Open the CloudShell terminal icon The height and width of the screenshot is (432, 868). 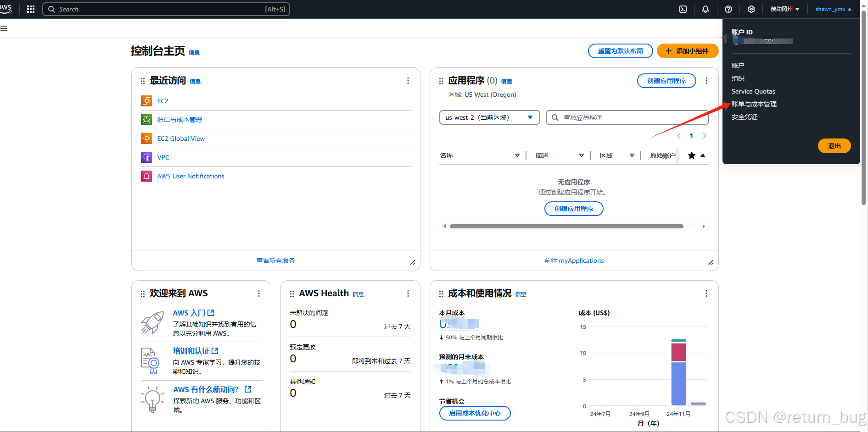click(683, 9)
